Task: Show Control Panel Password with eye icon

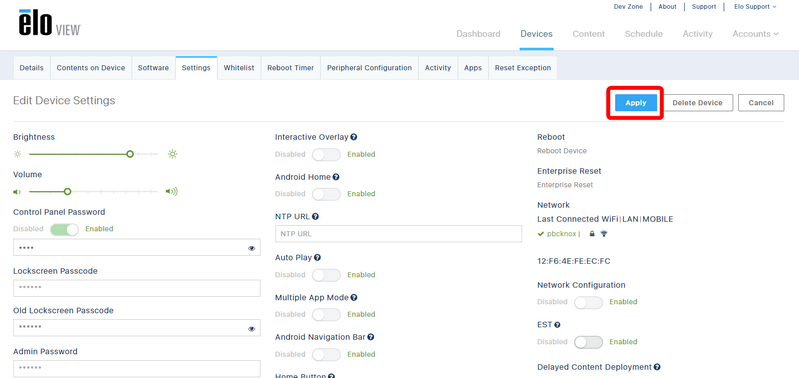Action: pyautogui.click(x=251, y=249)
